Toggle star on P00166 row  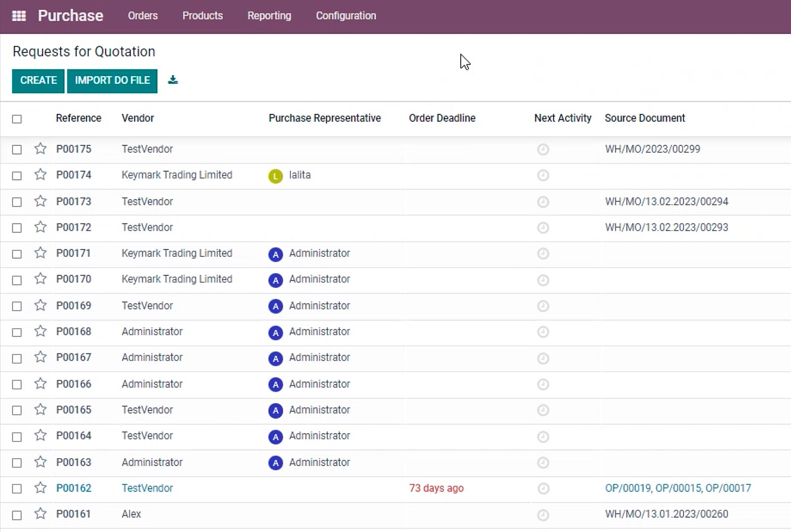coord(40,384)
